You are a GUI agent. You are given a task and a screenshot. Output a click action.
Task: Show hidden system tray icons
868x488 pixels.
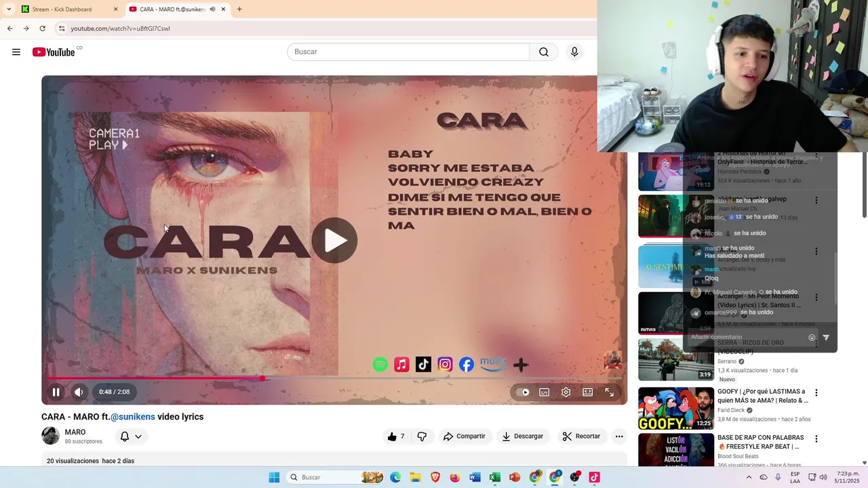pos(749,477)
